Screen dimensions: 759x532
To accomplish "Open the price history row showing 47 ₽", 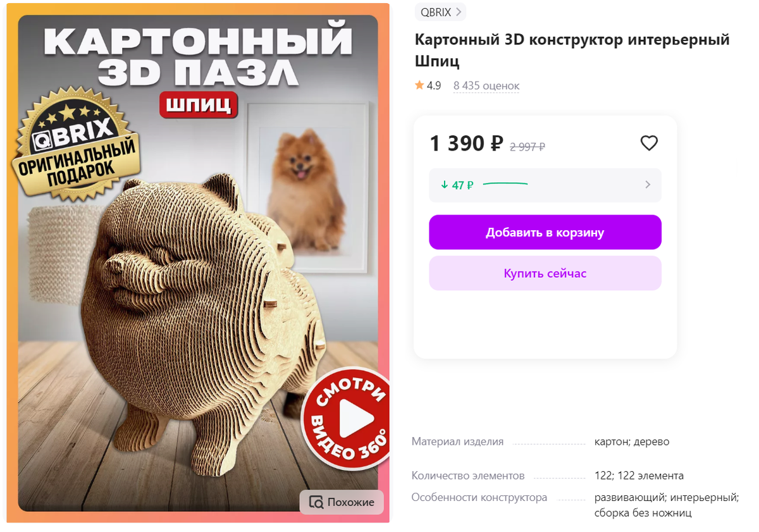I will [x=545, y=185].
